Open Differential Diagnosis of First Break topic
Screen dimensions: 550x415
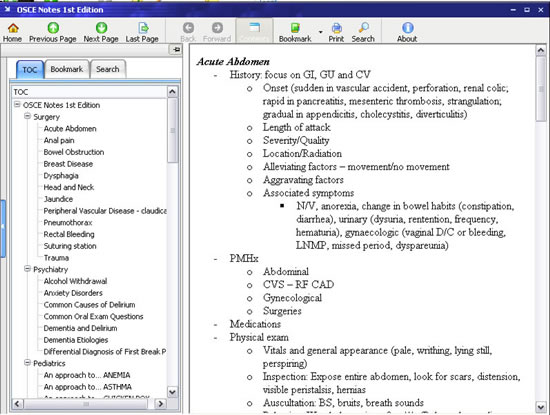(x=105, y=352)
